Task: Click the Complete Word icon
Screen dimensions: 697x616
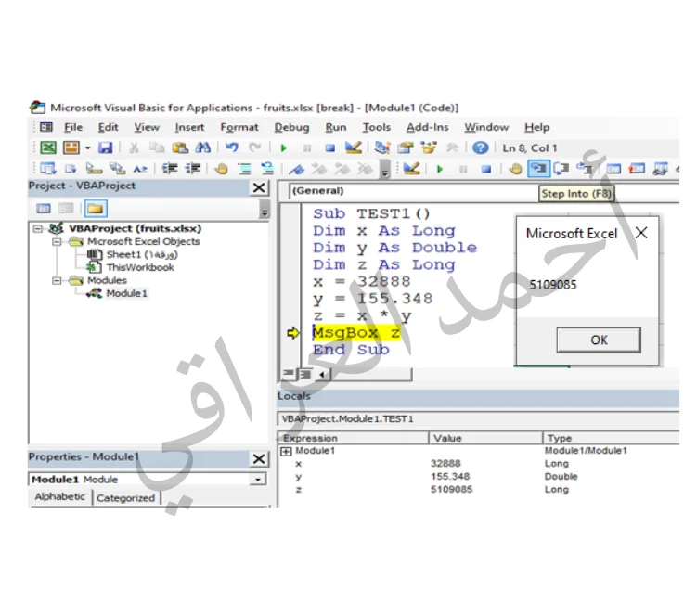Action: 140,169
